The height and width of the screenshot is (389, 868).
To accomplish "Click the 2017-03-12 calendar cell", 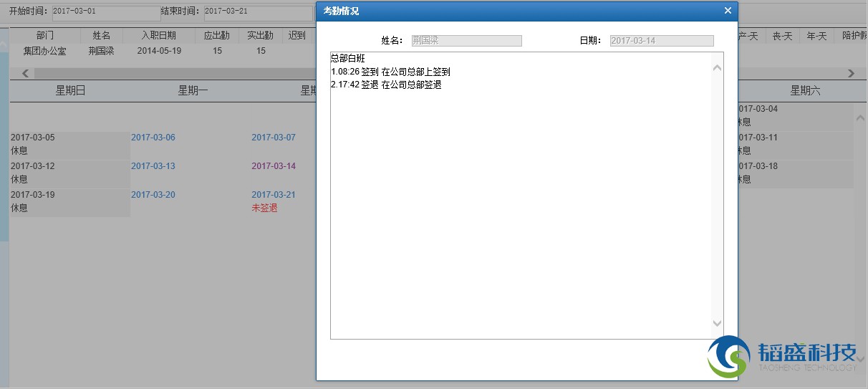I will coord(69,173).
